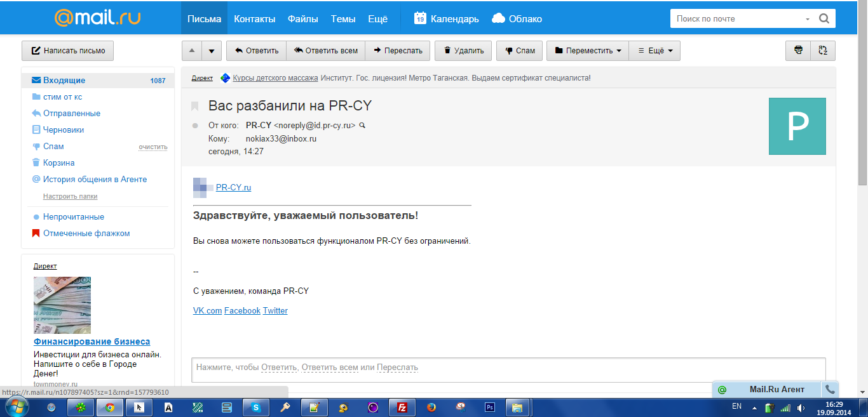This screenshot has height=417, width=868.
Task: Open Windows Explorer from the taskbar
Action: click(x=517, y=407)
